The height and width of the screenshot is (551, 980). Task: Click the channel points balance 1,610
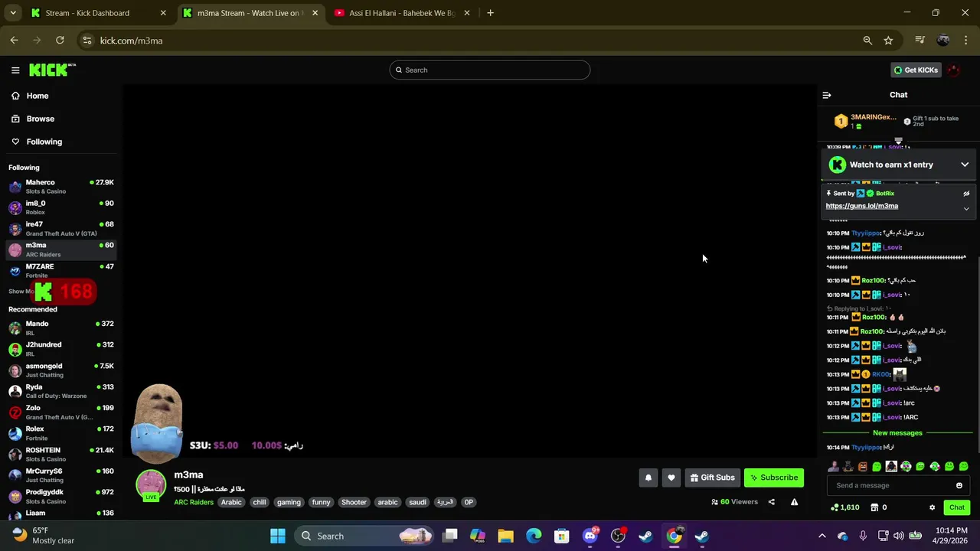[x=844, y=507]
